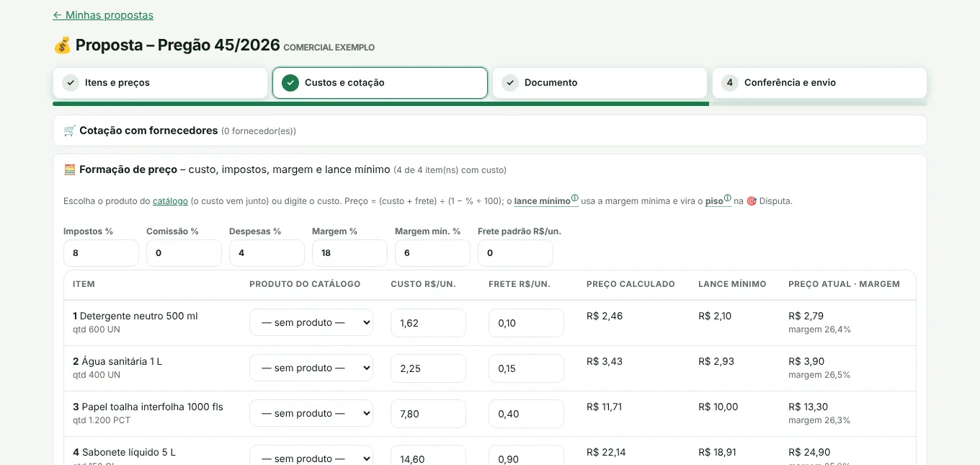
Task: Click calculated price R$ 22,14
Action: pos(606,452)
